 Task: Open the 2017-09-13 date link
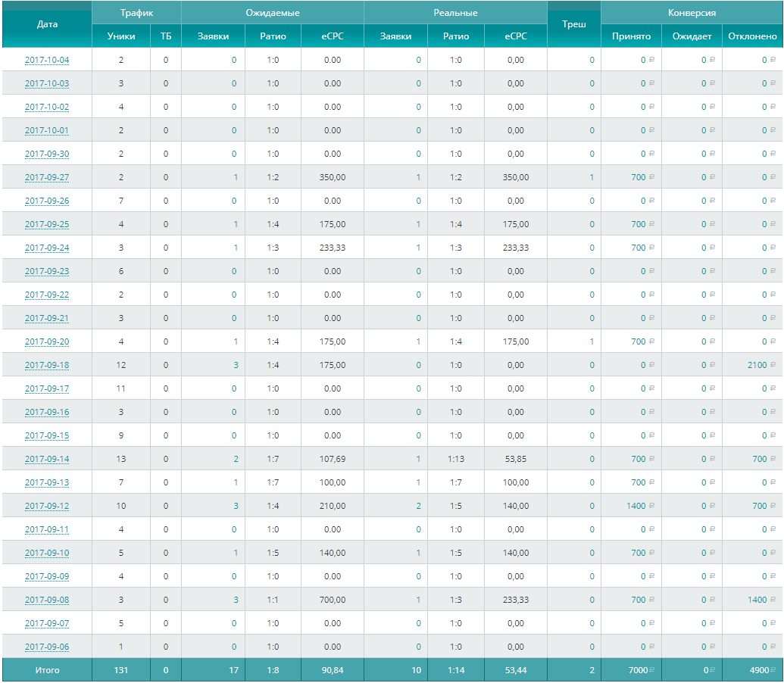coord(47,482)
